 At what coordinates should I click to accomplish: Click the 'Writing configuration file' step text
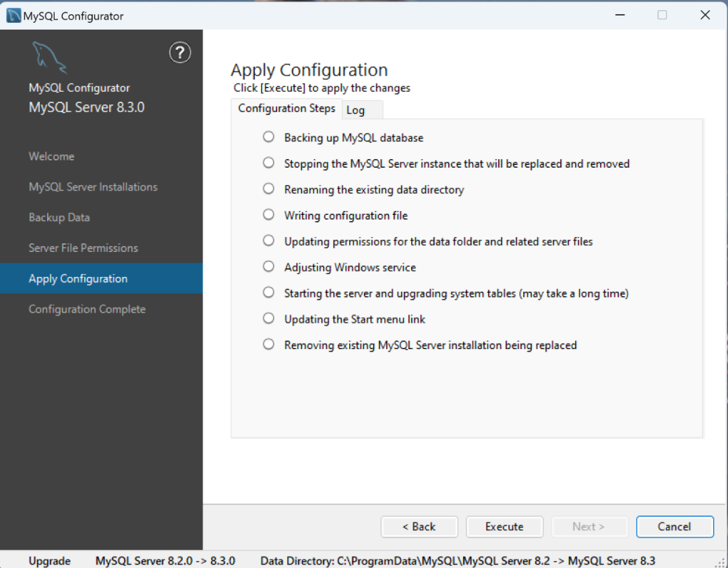point(346,216)
